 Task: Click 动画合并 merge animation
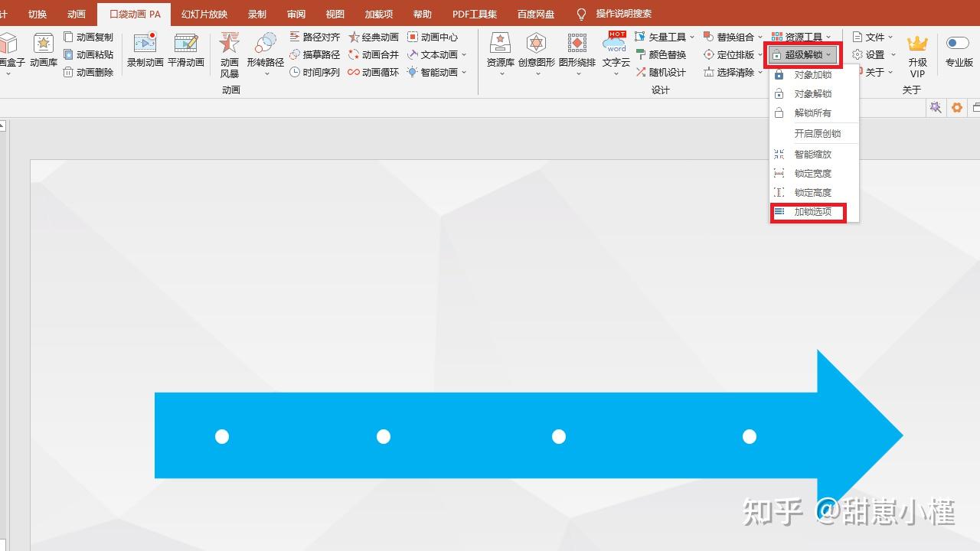tap(374, 54)
